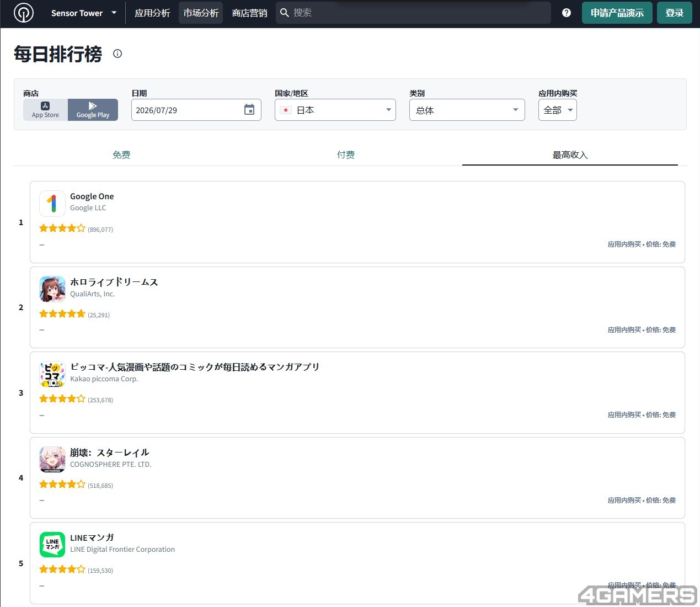Click the date field 2026/07/29

[x=196, y=110]
